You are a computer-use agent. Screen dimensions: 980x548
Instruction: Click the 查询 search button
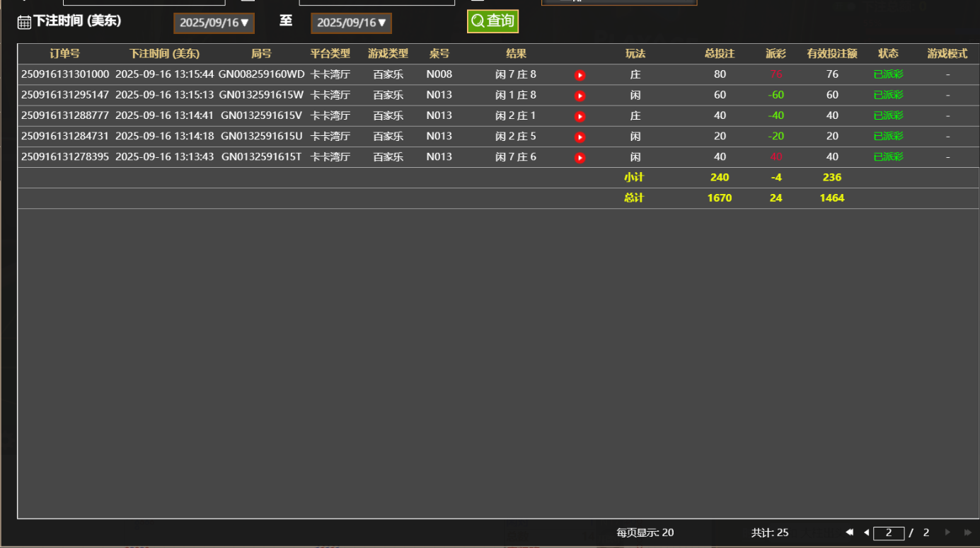coord(492,21)
